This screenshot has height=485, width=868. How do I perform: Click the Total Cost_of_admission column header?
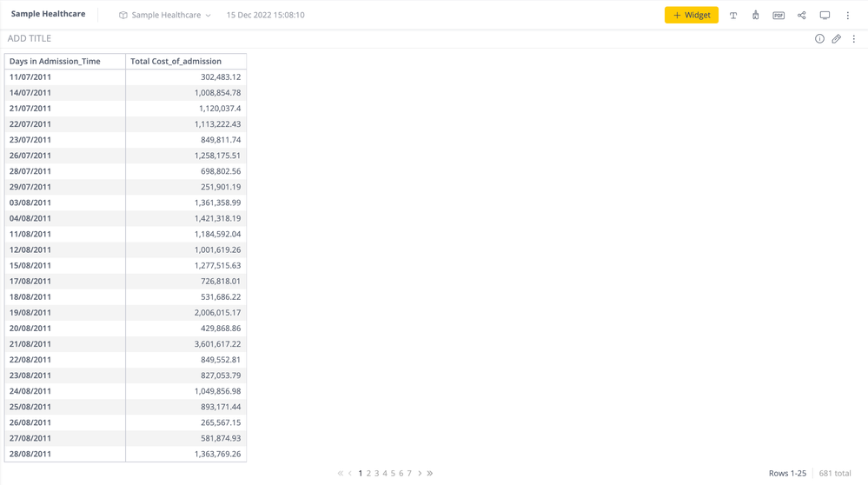pyautogui.click(x=176, y=62)
